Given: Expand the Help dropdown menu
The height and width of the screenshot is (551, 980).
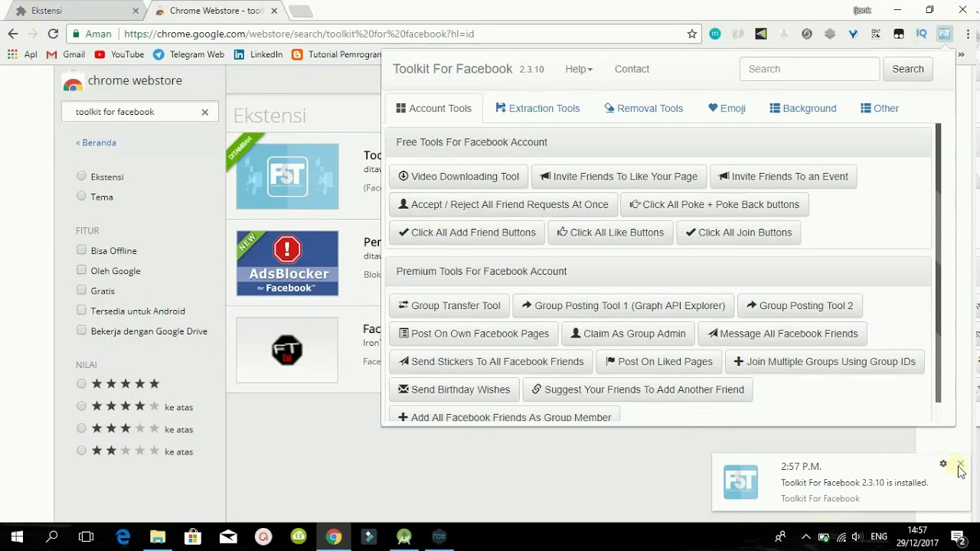Looking at the screenshot, I should (579, 69).
